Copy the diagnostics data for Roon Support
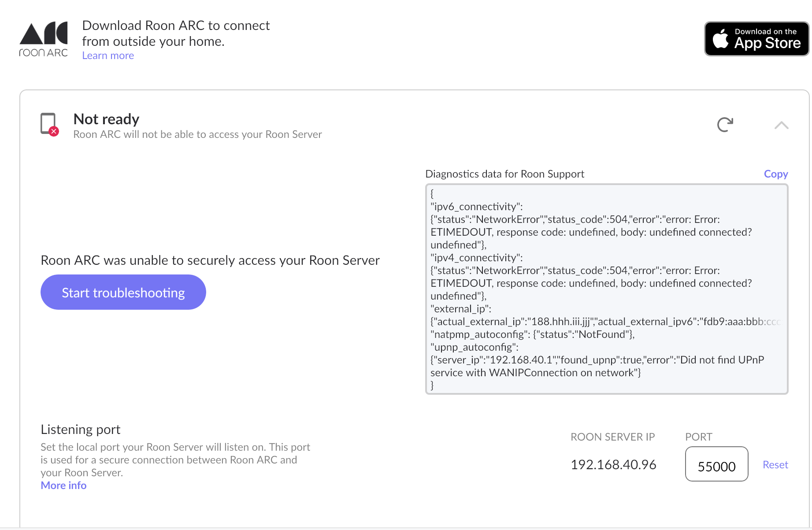This screenshot has width=812, height=530. 776,174
